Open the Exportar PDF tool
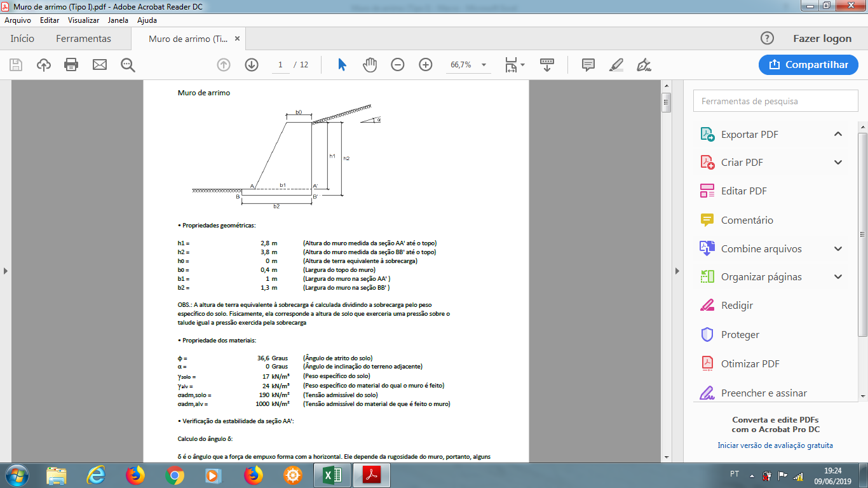The image size is (868, 488). point(750,135)
